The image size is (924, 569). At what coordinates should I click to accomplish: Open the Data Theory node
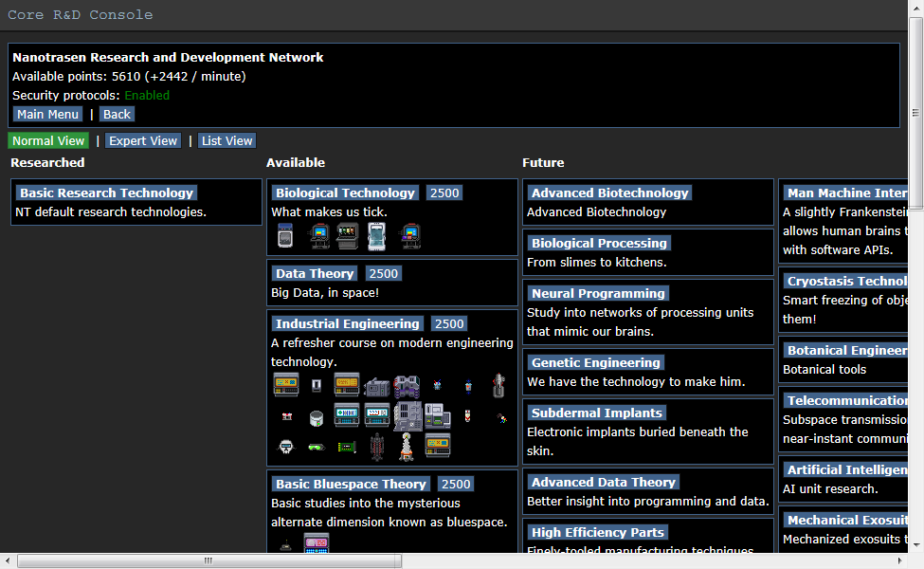tap(315, 273)
